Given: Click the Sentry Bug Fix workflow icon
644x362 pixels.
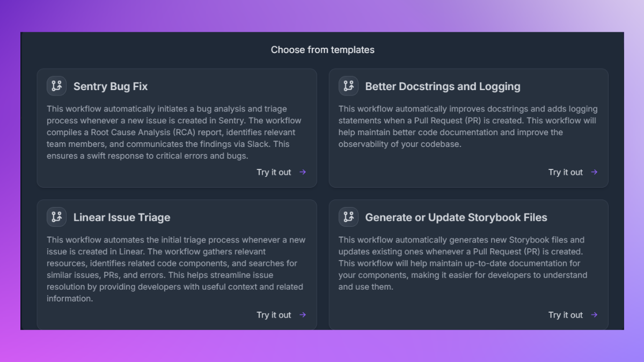Looking at the screenshot, I should (x=56, y=86).
